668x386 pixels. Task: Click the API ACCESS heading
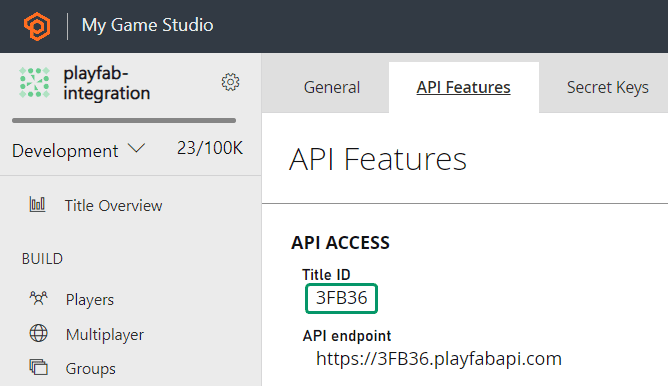pos(340,243)
